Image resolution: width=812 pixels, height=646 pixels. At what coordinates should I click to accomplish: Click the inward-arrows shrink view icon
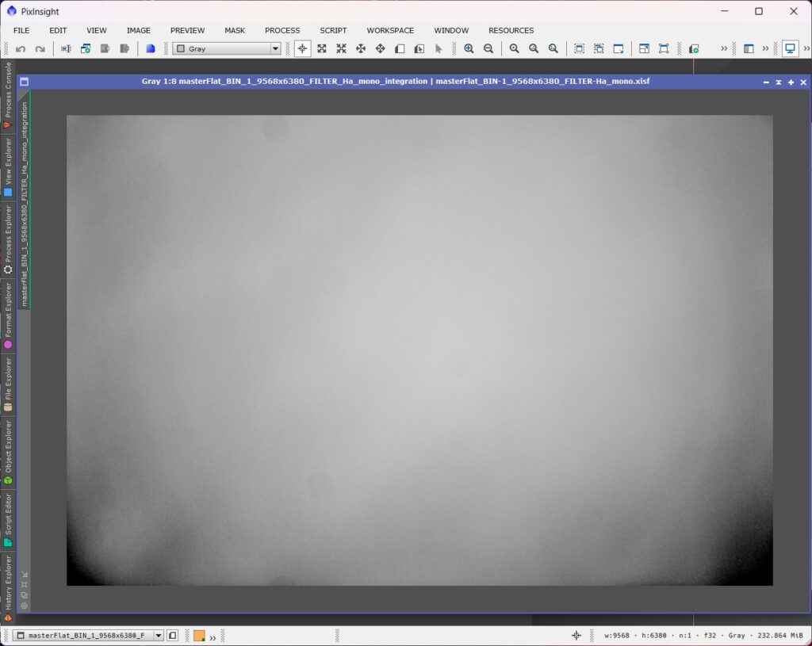coord(341,48)
